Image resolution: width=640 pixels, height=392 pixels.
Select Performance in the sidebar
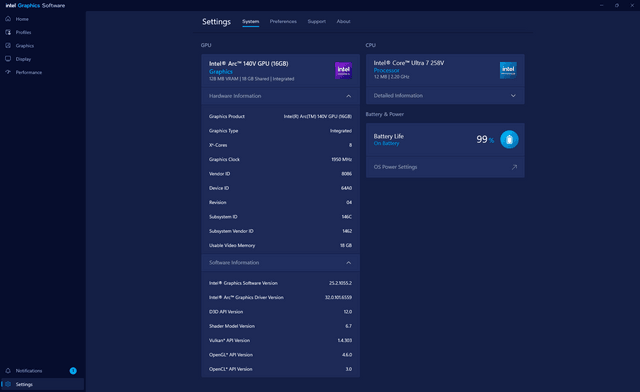[29, 72]
